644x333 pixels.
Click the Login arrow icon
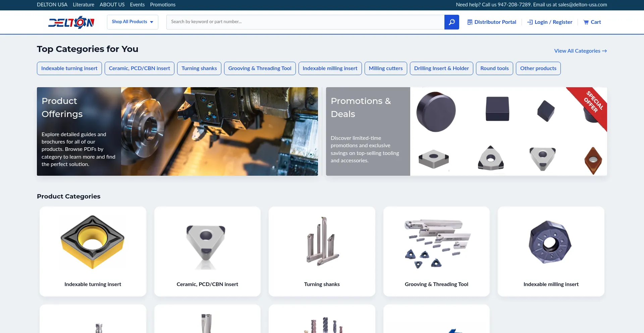pos(530,22)
